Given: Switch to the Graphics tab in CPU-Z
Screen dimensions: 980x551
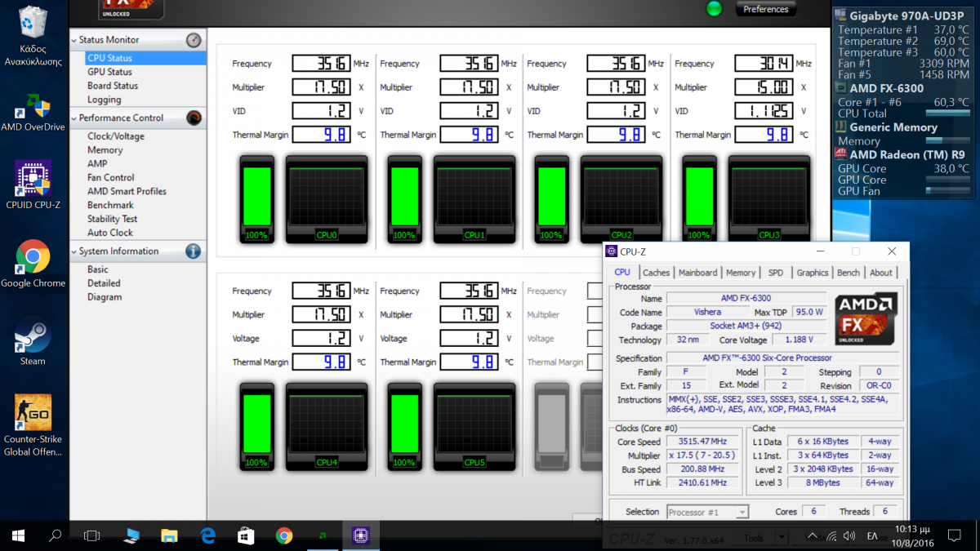Looking at the screenshot, I should (812, 273).
